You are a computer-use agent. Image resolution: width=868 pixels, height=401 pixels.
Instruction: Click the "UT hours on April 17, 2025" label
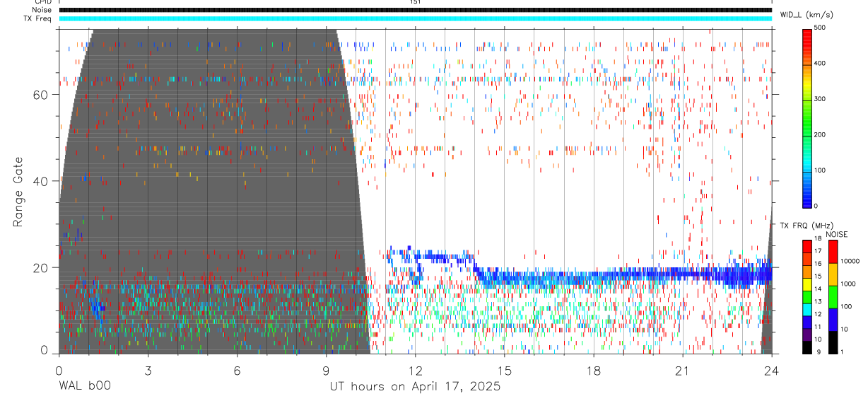415,386
